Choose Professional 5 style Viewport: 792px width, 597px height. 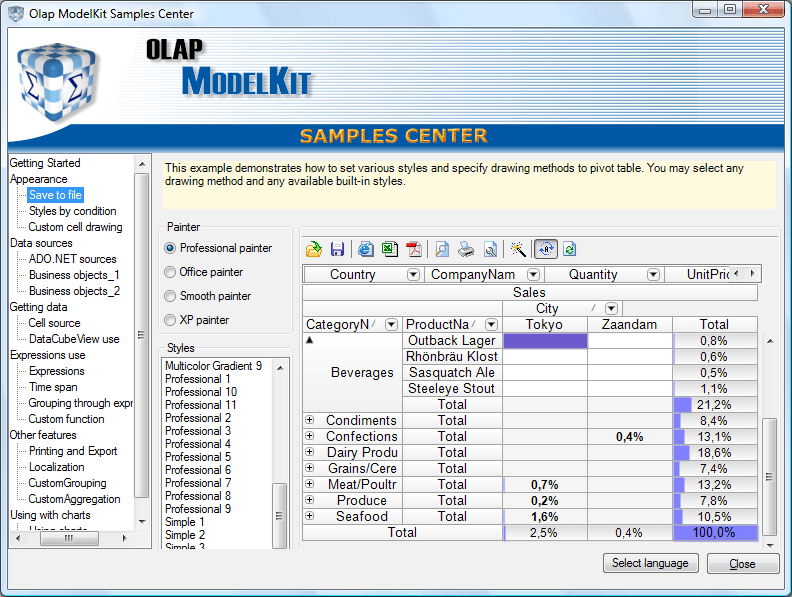click(x=198, y=457)
